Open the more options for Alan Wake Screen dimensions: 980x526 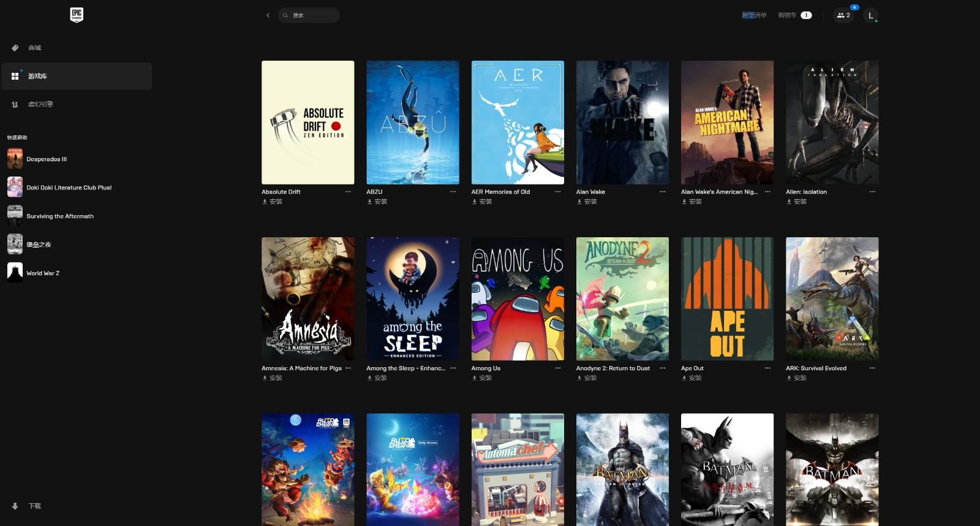pos(663,192)
